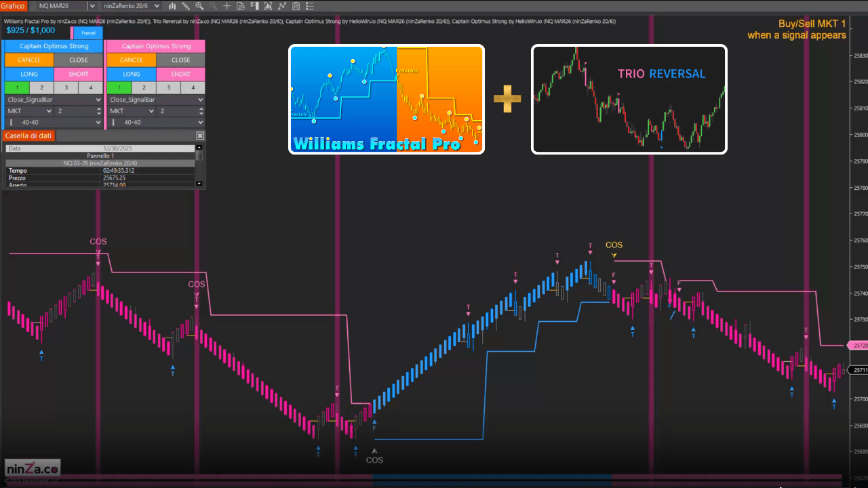Select quantity preset 4 on pink panel
The image size is (868, 488).
click(193, 87)
